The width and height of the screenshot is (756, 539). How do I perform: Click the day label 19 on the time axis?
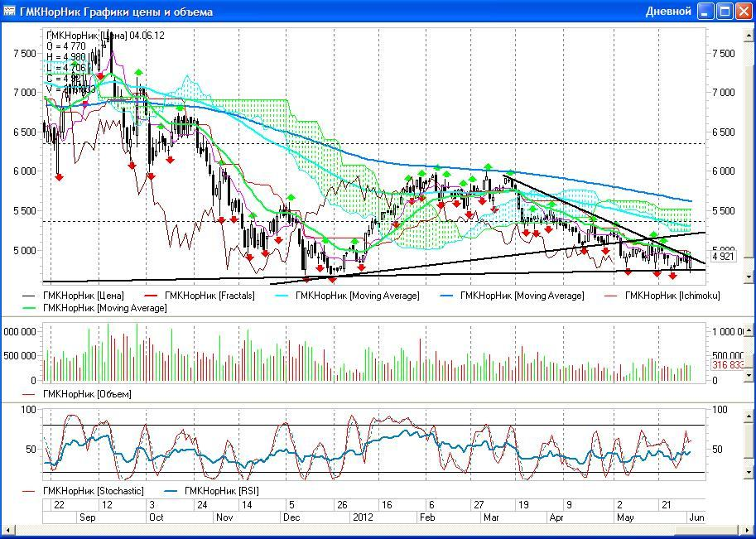[x=523, y=505]
